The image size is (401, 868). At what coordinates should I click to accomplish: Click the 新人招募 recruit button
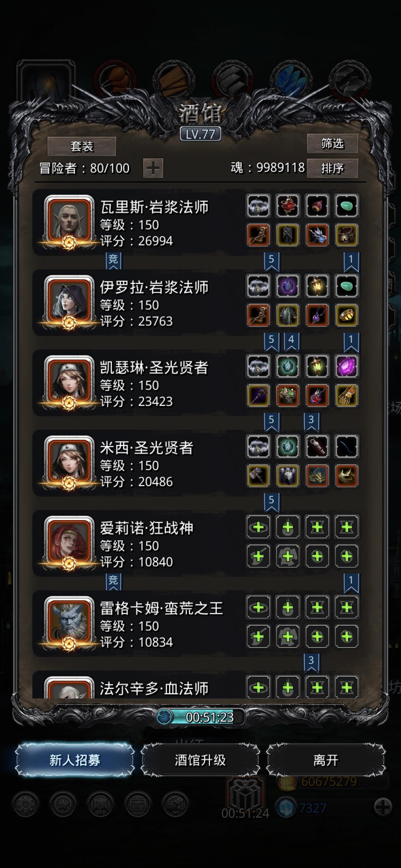coord(75,760)
